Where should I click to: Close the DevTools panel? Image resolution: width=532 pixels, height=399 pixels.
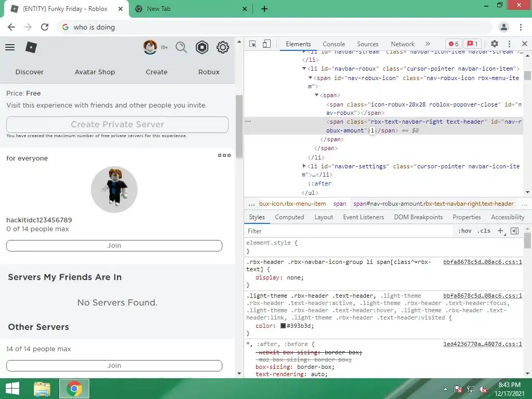pos(525,44)
